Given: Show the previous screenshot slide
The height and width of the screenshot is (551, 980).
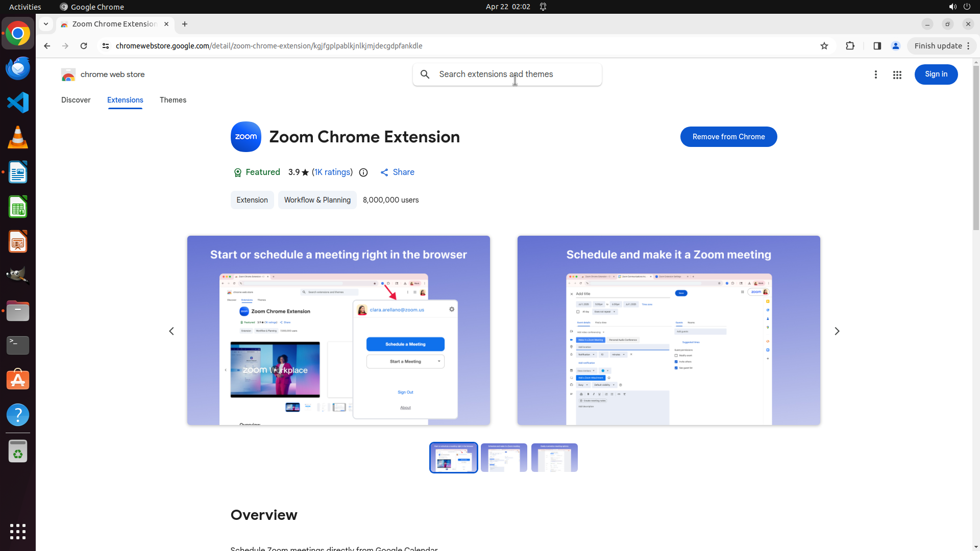Looking at the screenshot, I should point(171,331).
